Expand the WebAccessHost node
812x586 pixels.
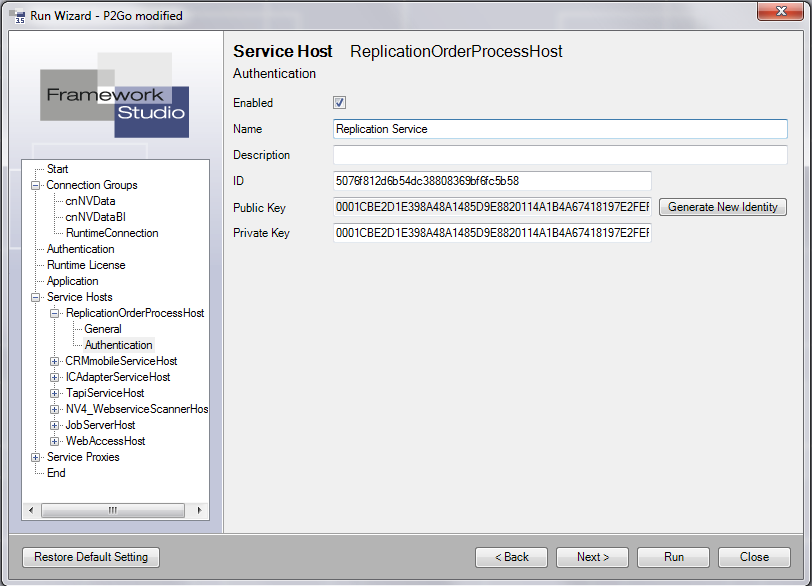[54, 442]
